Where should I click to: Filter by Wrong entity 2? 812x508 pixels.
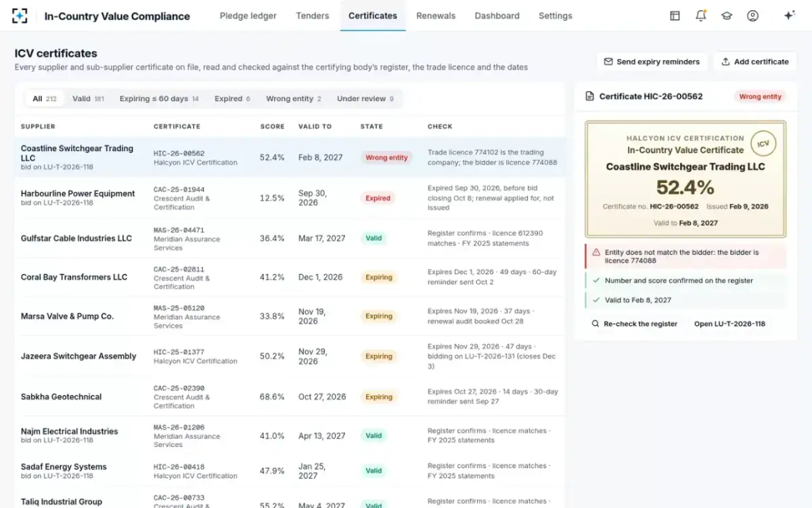point(294,99)
